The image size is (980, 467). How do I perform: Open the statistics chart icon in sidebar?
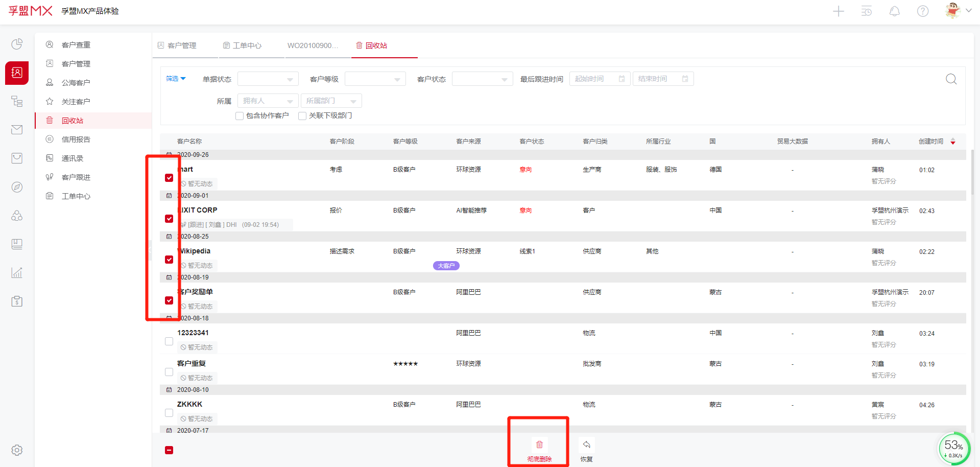[x=17, y=273]
